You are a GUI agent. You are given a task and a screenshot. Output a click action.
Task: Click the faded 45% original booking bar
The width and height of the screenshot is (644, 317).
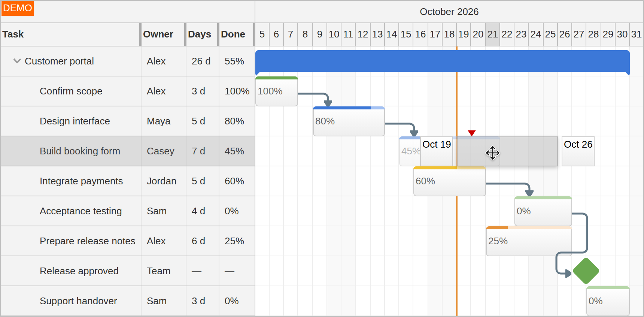click(x=410, y=151)
